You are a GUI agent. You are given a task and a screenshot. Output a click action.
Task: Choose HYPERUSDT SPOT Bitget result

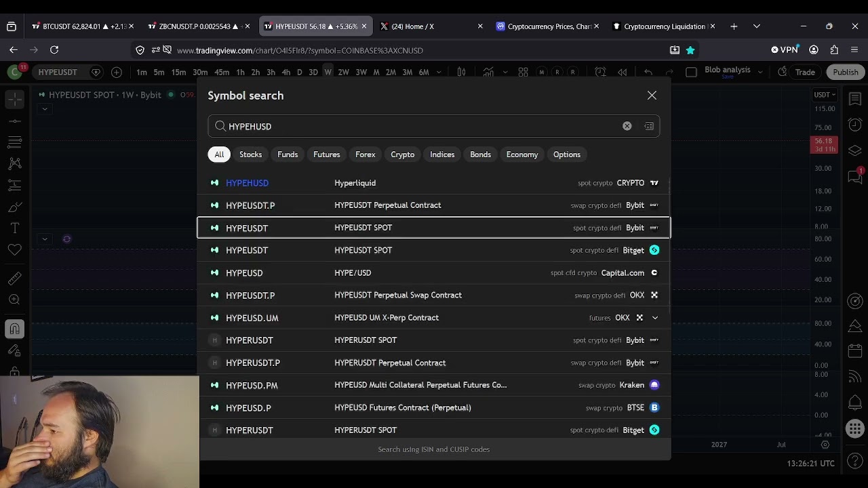coord(433,430)
